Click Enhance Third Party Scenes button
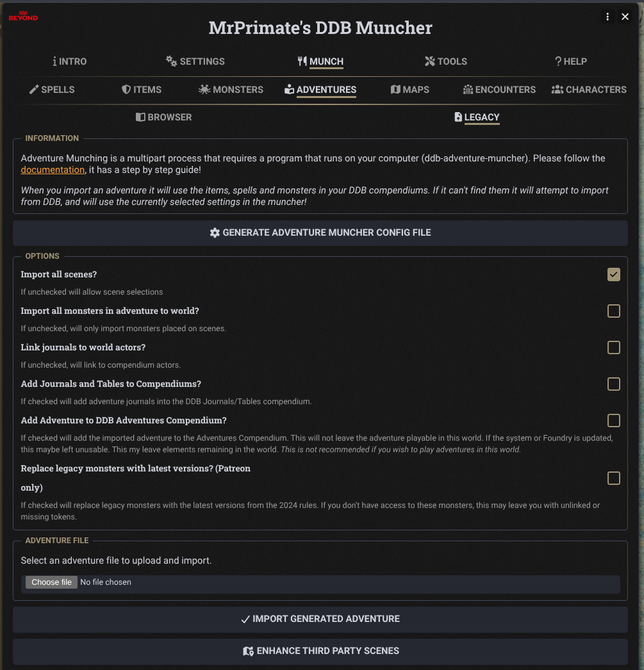This screenshot has width=644, height=670. pyautogui.click(x=320, y=651)
